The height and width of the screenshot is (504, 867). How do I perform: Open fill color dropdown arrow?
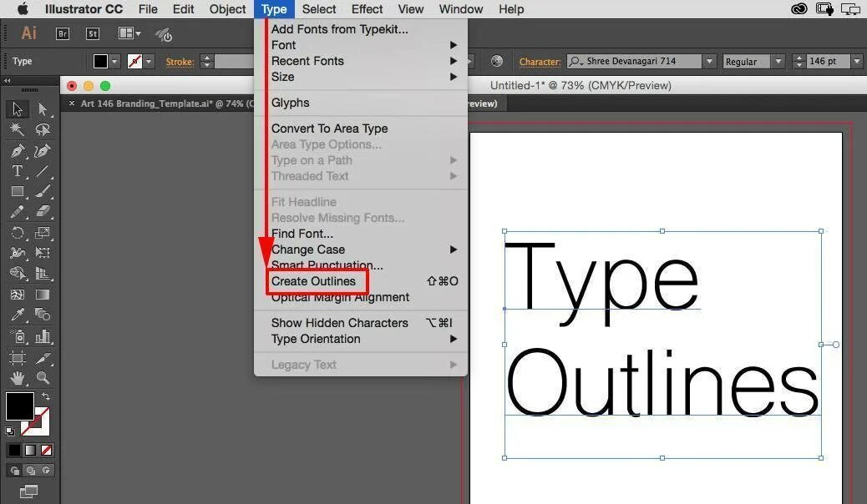pos(114,62)
